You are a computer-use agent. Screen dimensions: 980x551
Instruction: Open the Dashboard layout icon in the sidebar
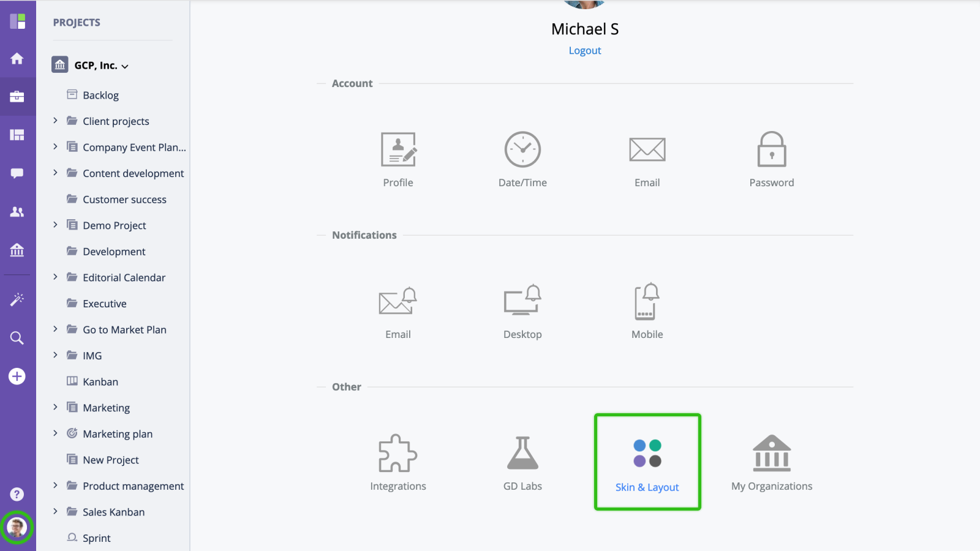pyautogui.click(x=17, y=135)
